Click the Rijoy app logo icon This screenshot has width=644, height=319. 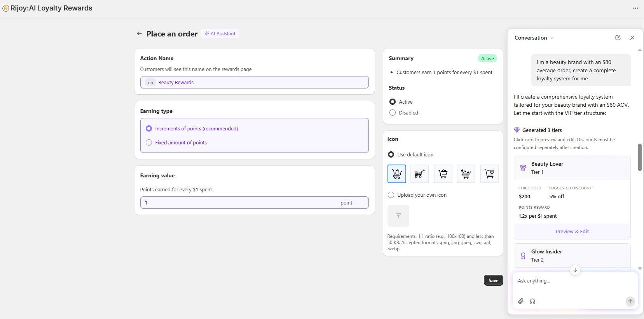click(x=6, y=8)
